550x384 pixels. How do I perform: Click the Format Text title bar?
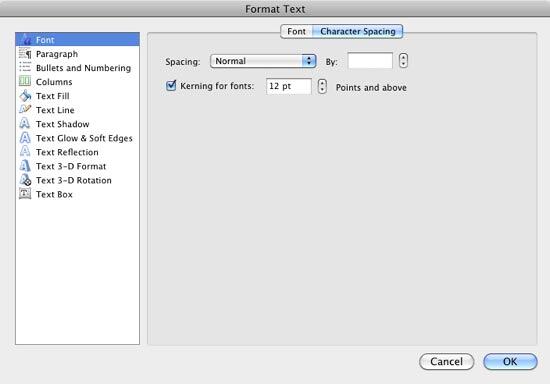[x=275, y=8]
